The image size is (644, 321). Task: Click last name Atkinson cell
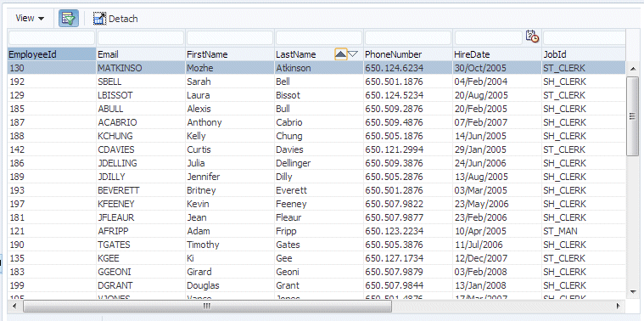tap(319, 68)
